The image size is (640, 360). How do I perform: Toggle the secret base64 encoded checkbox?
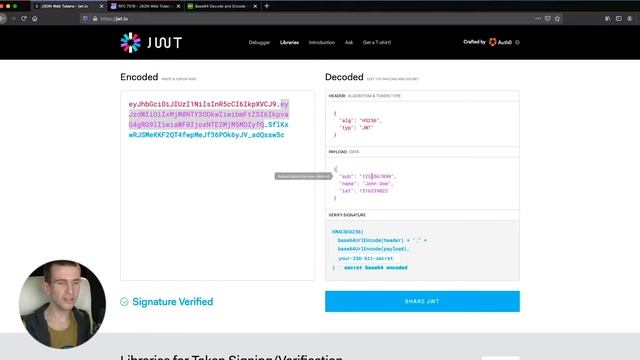340,268
